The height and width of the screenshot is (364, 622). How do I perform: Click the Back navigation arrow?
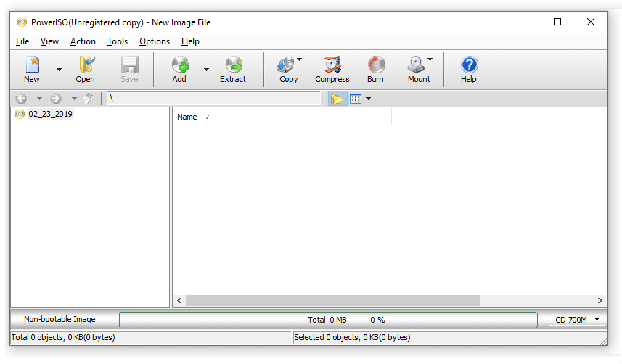(x=22, y=99)
